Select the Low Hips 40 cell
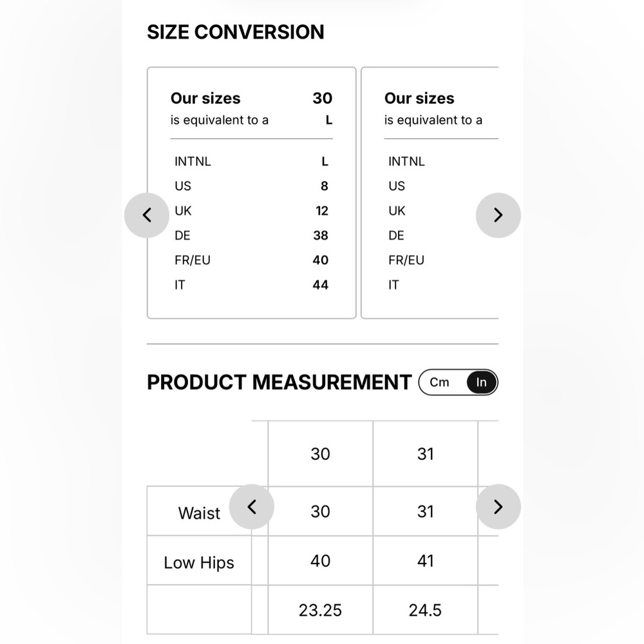The height and width of the screenshot is (644, 644). click(320, 561)
